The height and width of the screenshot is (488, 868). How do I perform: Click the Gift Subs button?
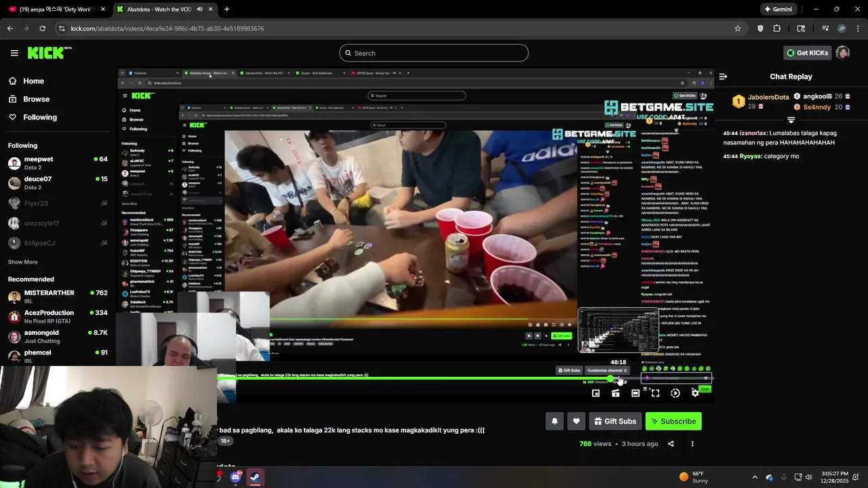coord(615,421)
